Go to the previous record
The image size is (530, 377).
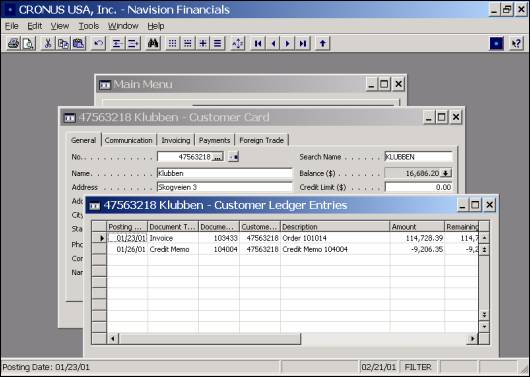pos(273,43)
